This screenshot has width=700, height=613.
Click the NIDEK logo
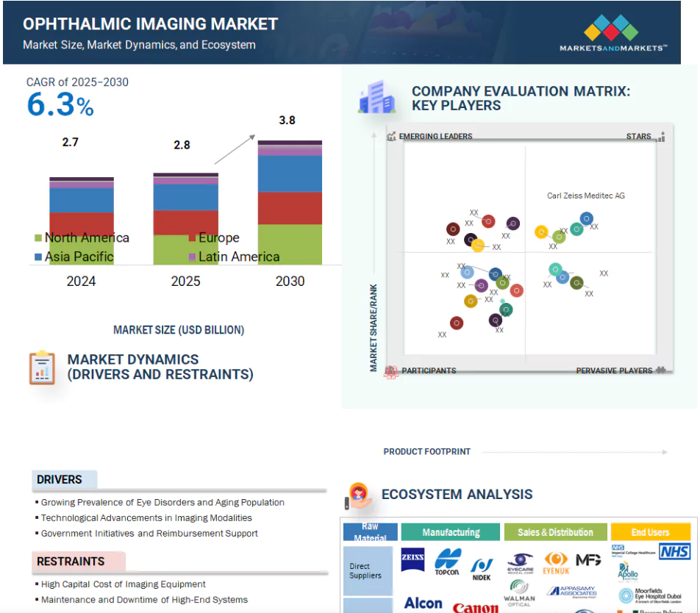[482, 567]
